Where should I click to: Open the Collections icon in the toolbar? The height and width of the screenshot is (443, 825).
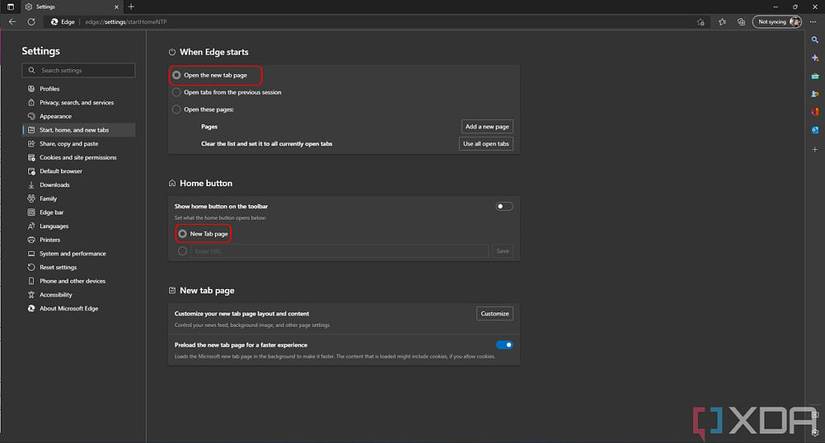tap(741, 22)
